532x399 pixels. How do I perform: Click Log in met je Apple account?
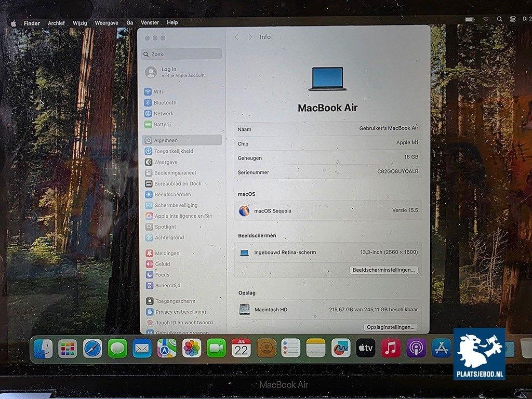click(x=175, y=72)
